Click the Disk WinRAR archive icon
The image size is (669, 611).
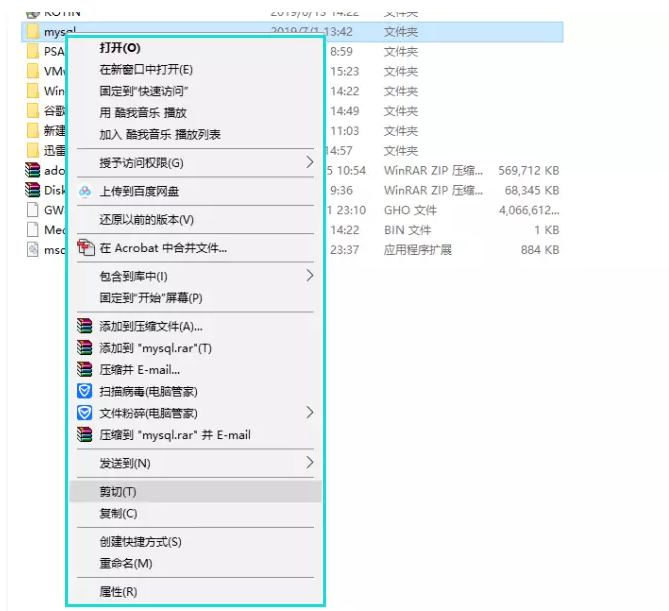point(32,190)
